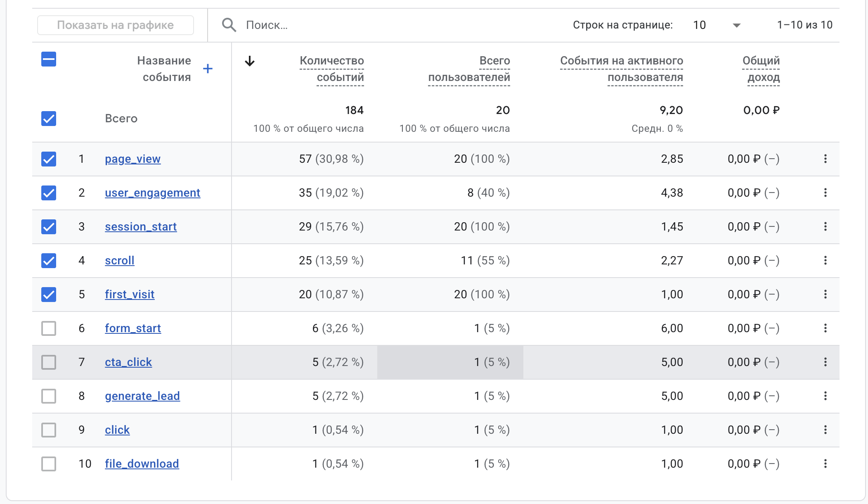Check the form_start row checkbox
This screenshot has height=504, width=868.
pos(49,328)
